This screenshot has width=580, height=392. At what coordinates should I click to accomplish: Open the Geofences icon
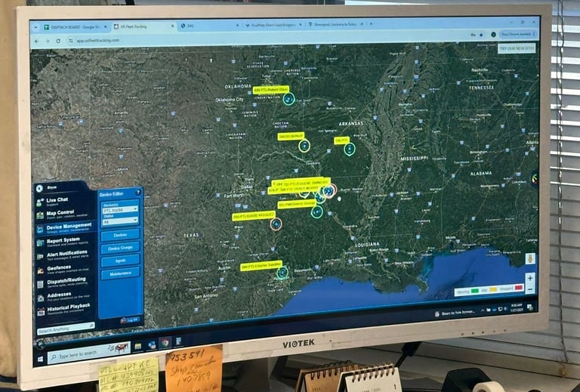[x=40, y=270]
